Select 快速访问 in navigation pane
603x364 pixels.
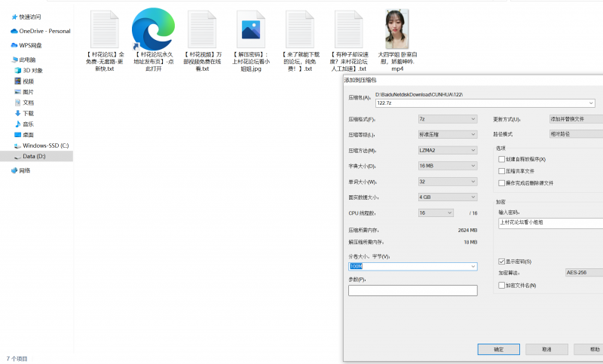pos(30,17)
